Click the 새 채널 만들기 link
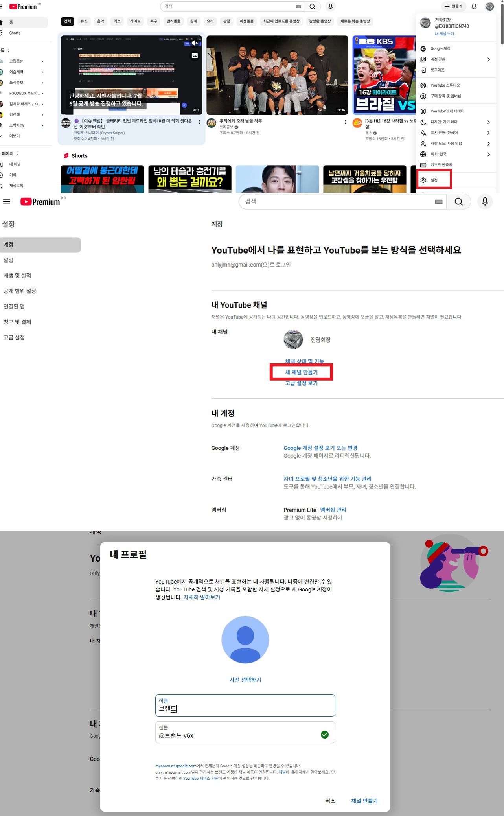 (x=302, y=372)
